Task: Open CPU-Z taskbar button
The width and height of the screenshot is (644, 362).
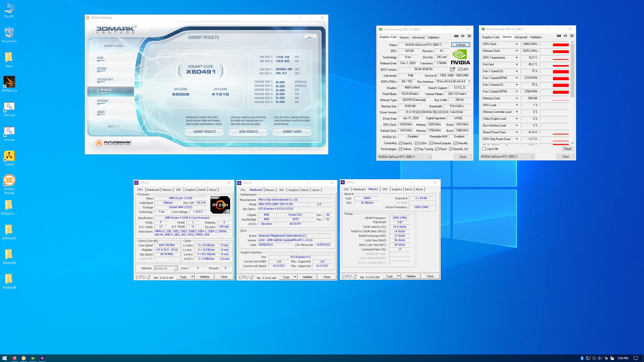Action: (42, 358)
